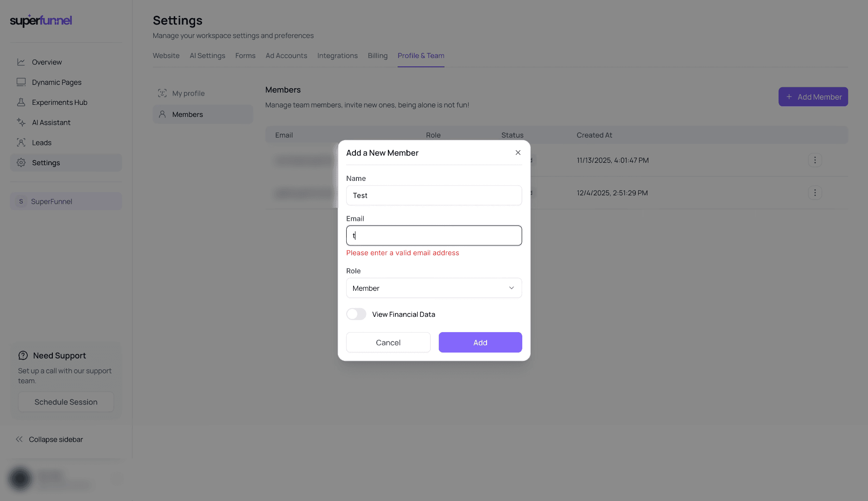Toggle the View Financial Data switch
Screen dimensions: 868x501
click(356, 314)
